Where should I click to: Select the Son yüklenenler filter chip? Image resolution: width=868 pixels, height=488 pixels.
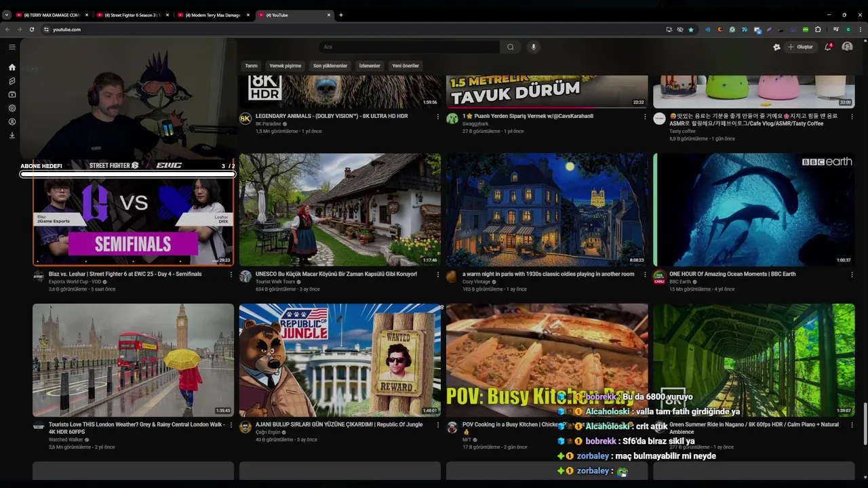point(330,66)
